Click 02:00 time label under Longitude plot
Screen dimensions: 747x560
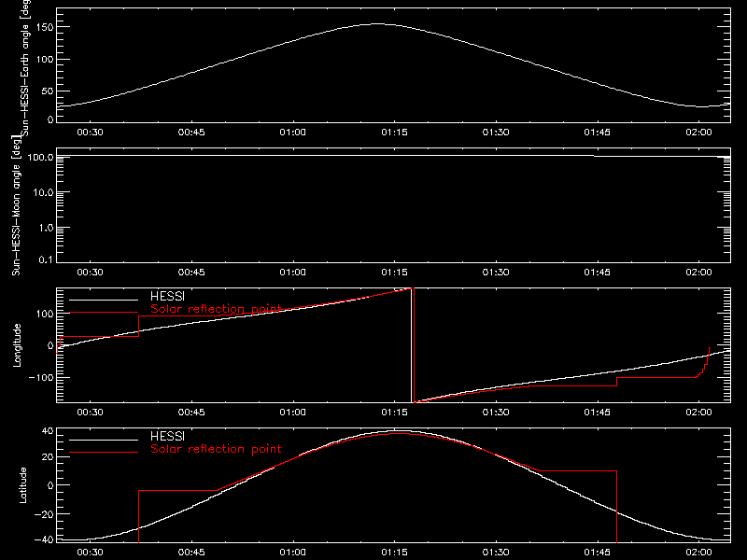(698, 413)
